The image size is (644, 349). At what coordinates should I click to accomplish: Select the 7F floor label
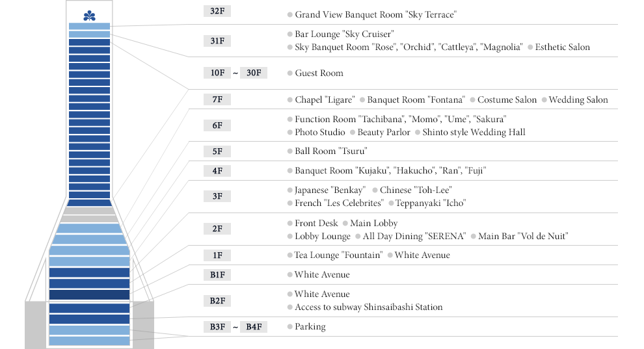tap(217, 99)
